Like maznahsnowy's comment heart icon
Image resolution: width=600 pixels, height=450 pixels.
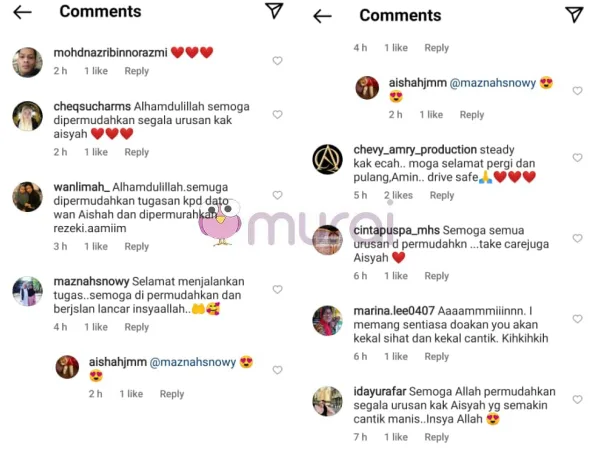(277, 289)
